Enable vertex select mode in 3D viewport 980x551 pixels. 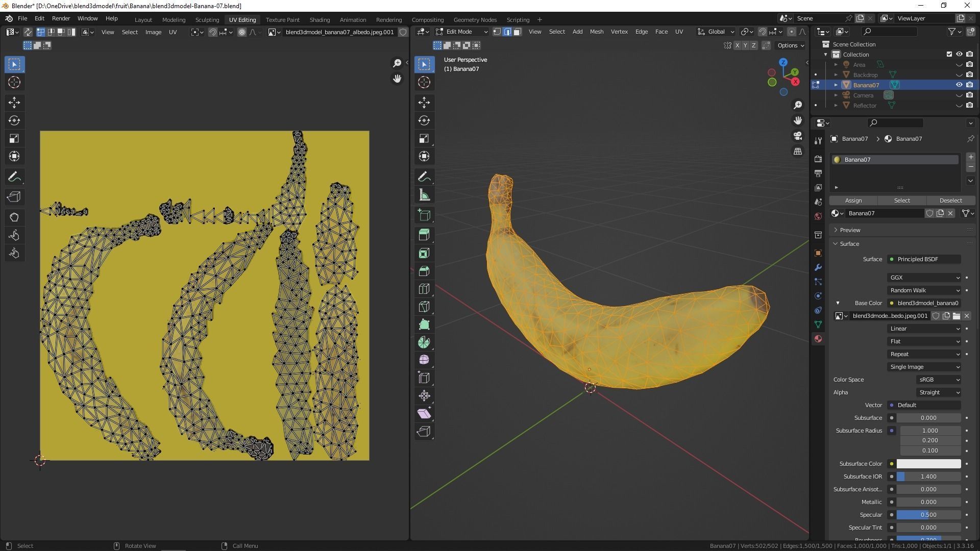pyautogui.click(x=497, y=32)
